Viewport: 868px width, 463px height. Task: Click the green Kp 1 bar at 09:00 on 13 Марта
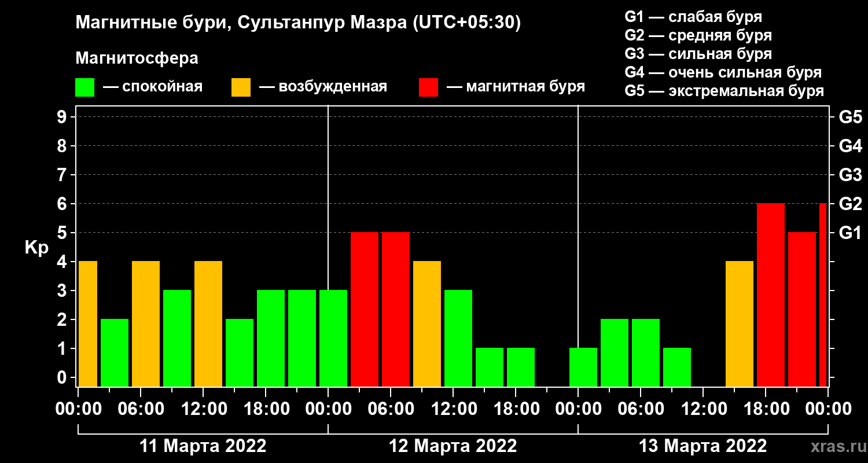pyautogui.click(x=677, y=368)
